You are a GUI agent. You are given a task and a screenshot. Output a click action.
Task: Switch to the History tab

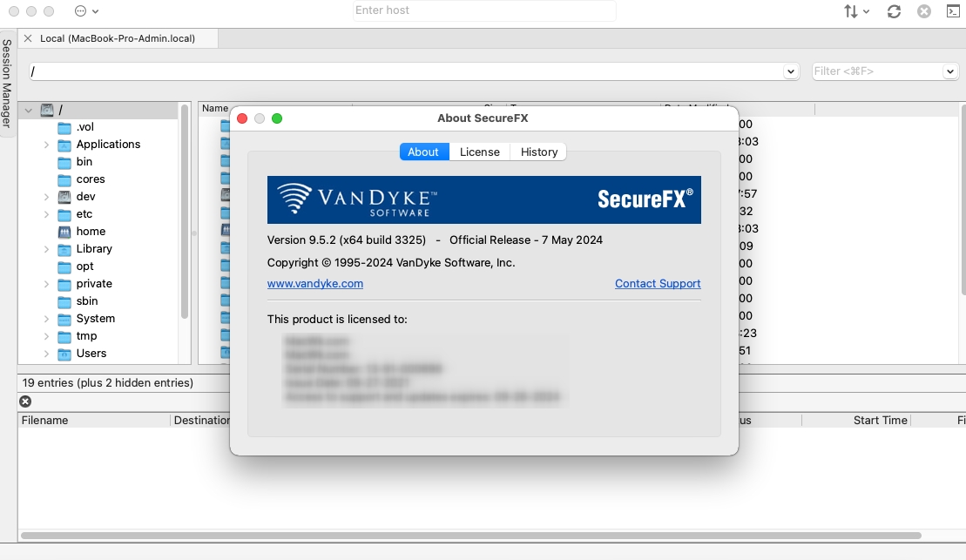tap(539, 152)
